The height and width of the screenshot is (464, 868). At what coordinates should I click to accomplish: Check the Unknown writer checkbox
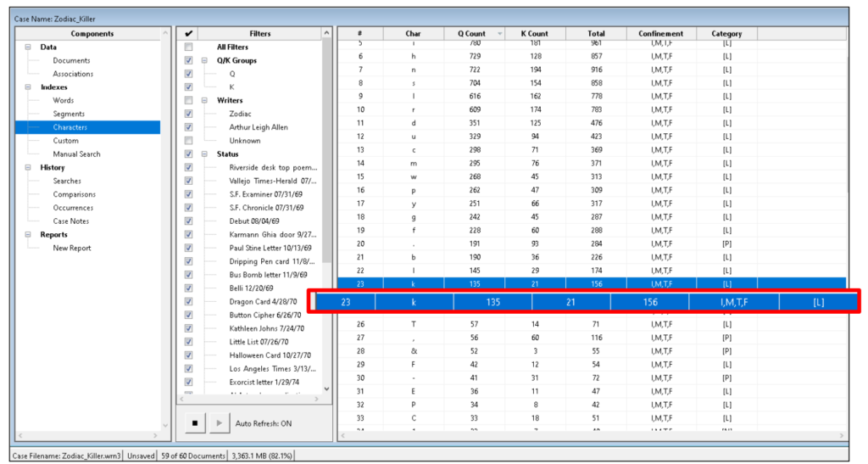click(188, 141)
